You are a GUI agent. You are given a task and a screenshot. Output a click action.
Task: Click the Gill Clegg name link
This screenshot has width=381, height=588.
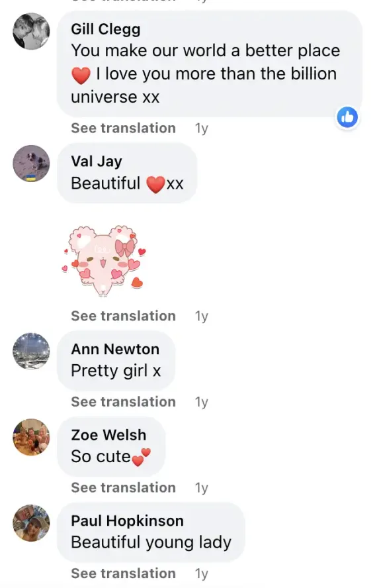point(106,29)
